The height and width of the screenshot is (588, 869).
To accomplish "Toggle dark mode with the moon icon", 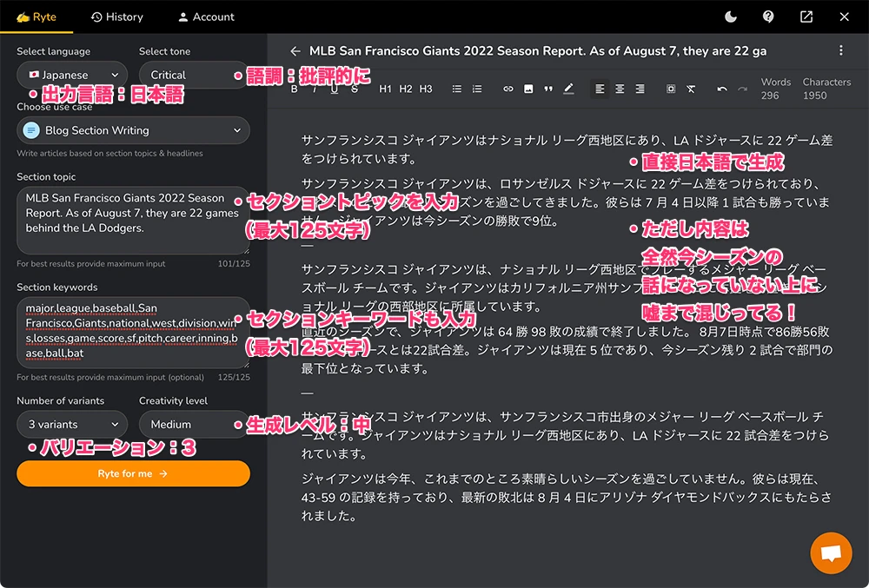I will point(731,17).
